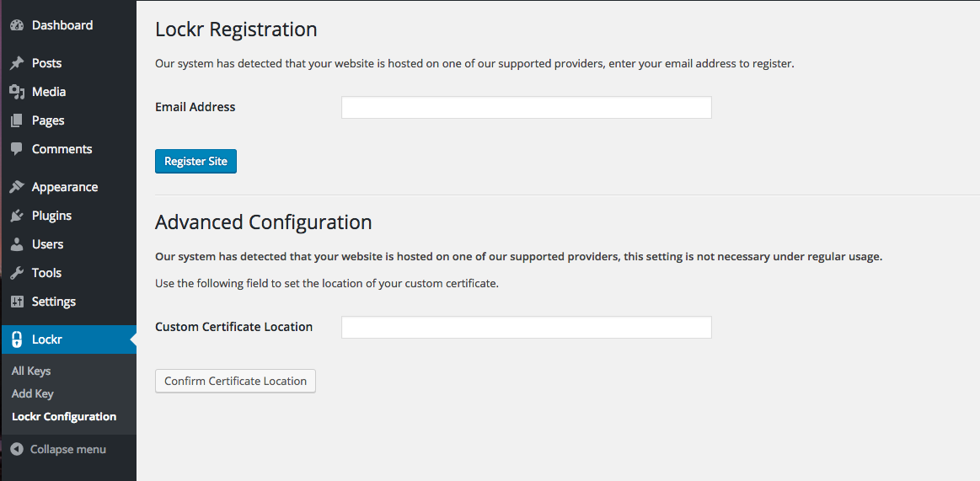
Task: Click the Email Address label
Action: point(195,107)
